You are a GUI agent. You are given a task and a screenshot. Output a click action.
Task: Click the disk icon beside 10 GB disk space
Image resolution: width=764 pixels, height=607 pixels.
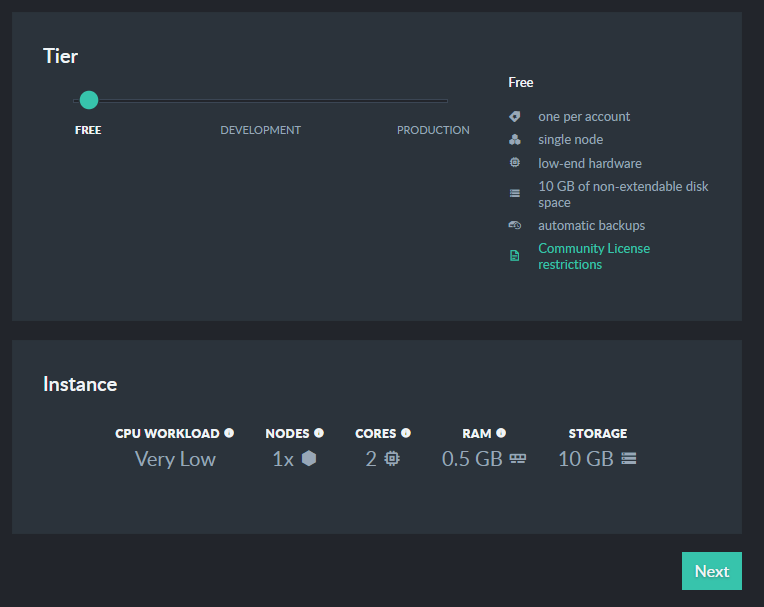(x=515, y=193)
